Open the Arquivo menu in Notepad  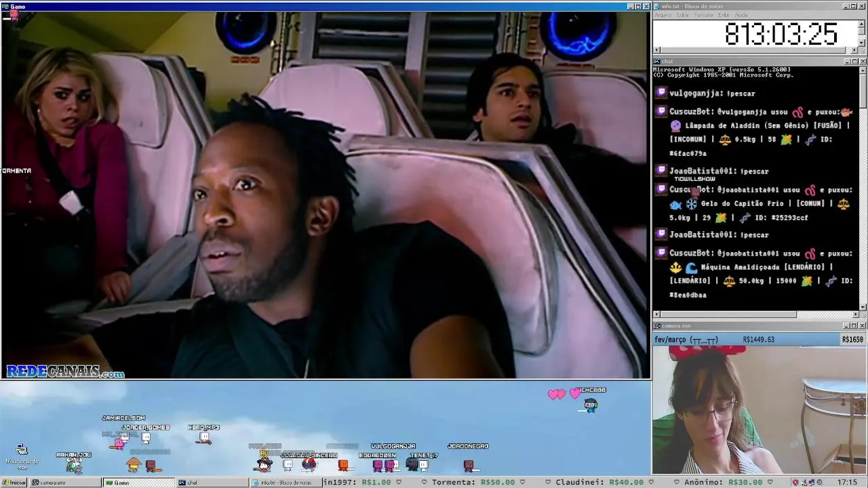click(663, 15)
